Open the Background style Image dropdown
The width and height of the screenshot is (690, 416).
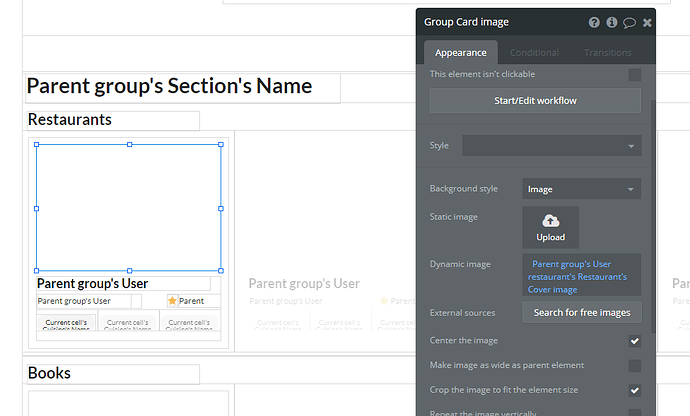581,189
